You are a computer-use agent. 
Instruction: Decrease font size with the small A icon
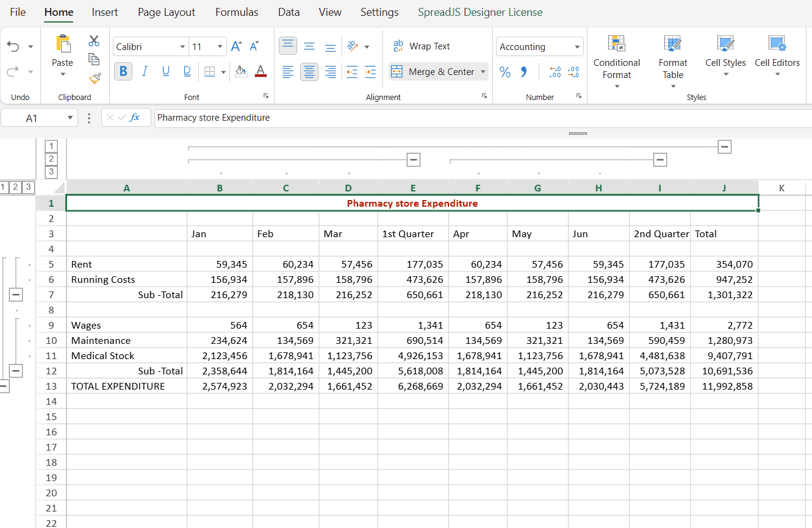tap(254, 46)
